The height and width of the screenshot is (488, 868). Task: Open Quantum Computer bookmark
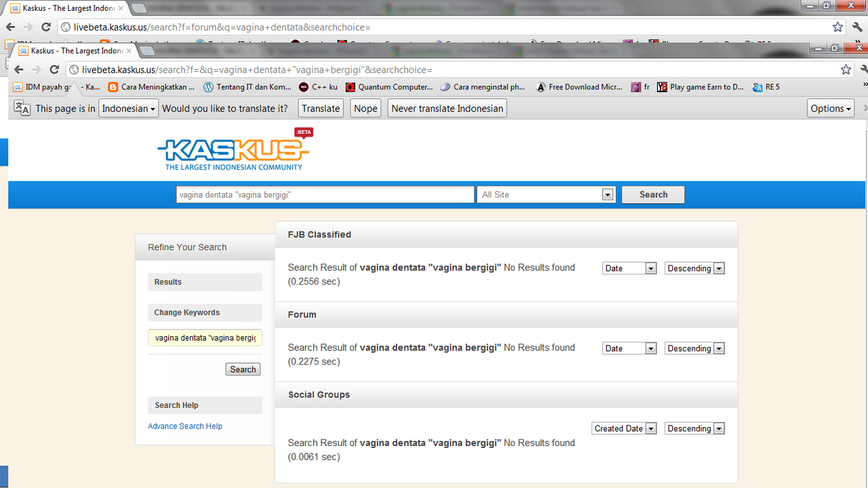coord(389,87)
